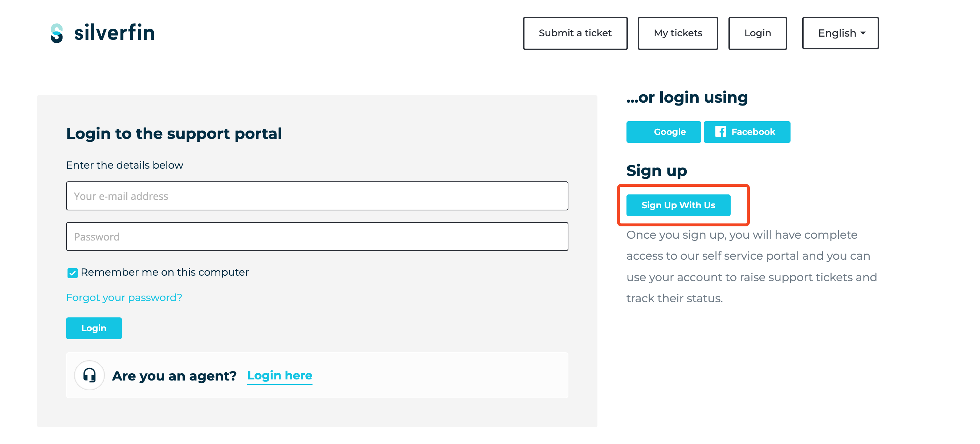Click the Facebook logo icon

click(720, 132)
